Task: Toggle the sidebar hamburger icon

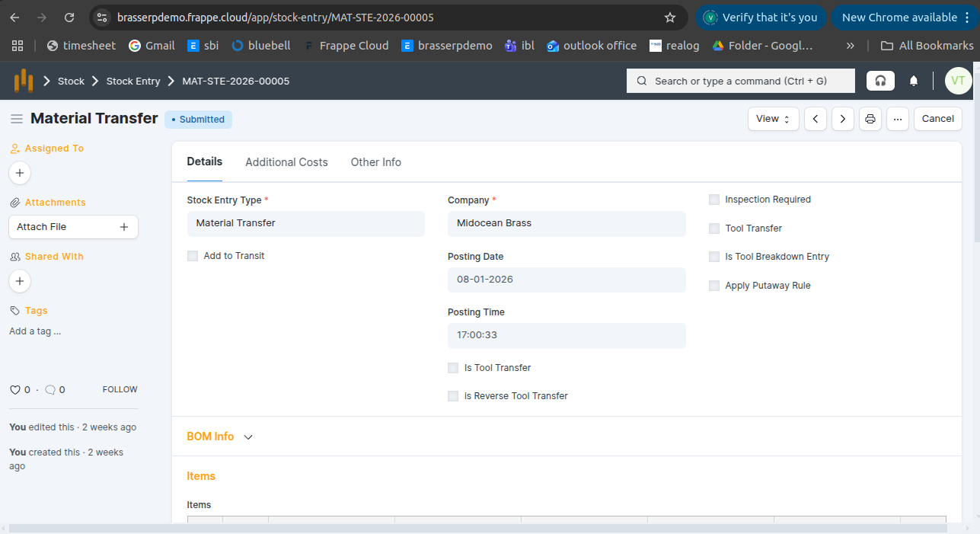Action: coord(16,119)
